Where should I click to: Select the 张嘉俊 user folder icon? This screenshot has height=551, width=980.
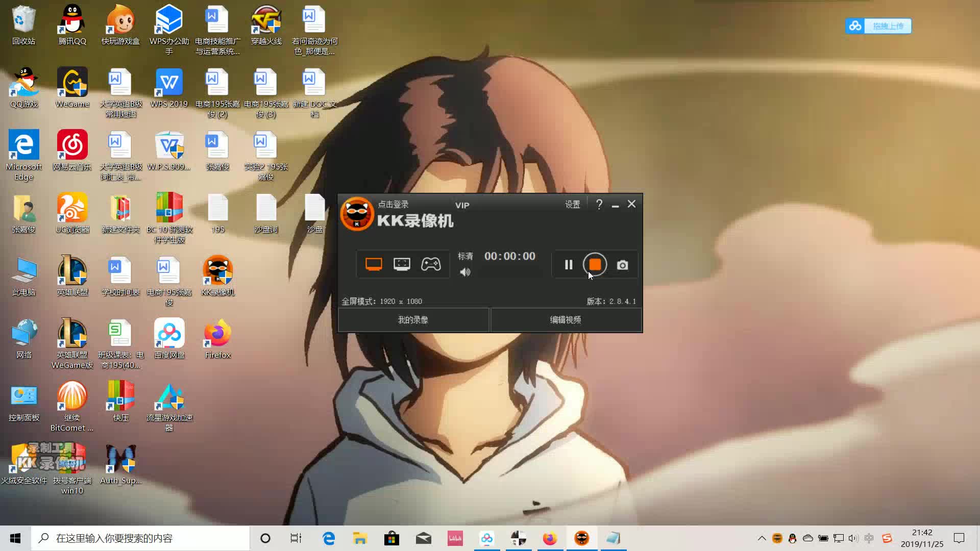click(24, 214)
